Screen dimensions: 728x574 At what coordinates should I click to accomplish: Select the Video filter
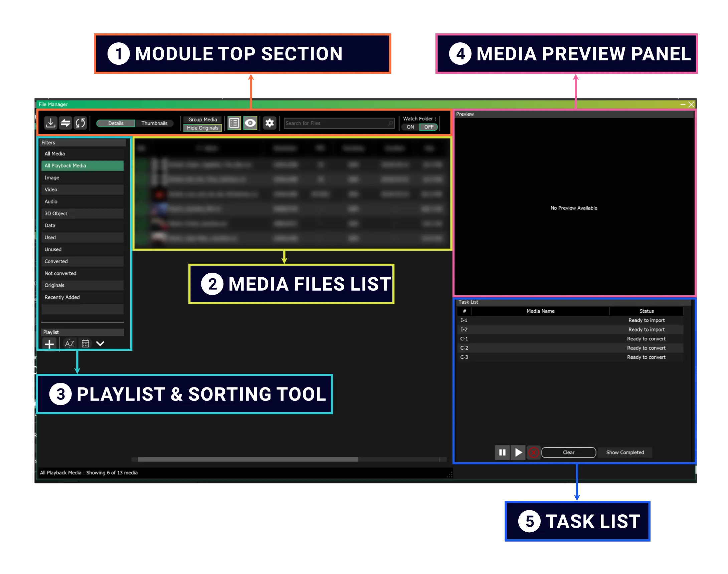click(x=82, y=190)
